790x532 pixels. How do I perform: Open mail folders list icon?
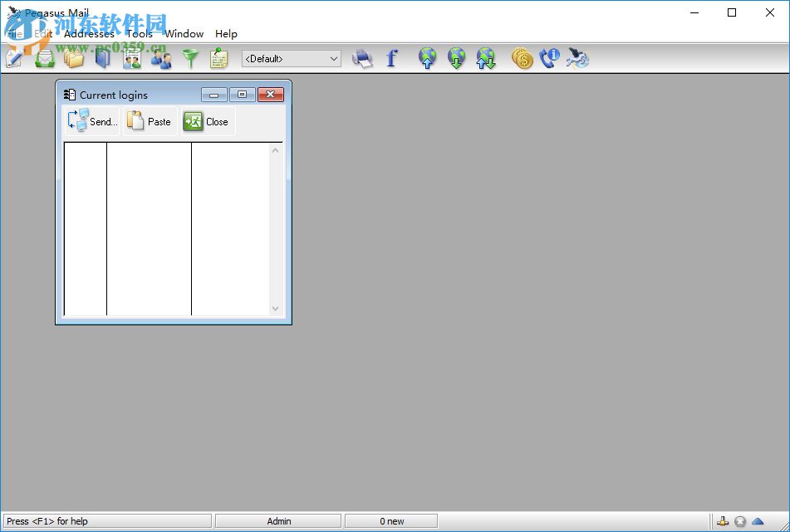[74, 58]
